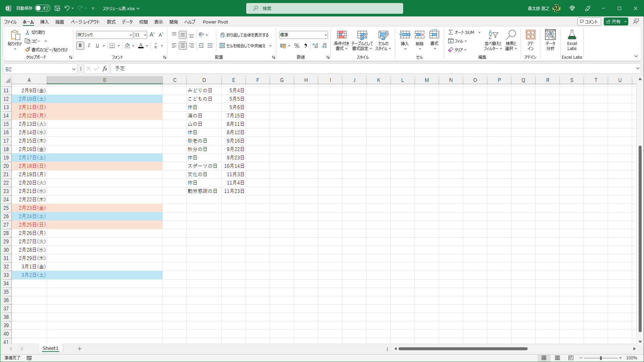
Task: Expand the formula bar
Action: click(638, 68)
